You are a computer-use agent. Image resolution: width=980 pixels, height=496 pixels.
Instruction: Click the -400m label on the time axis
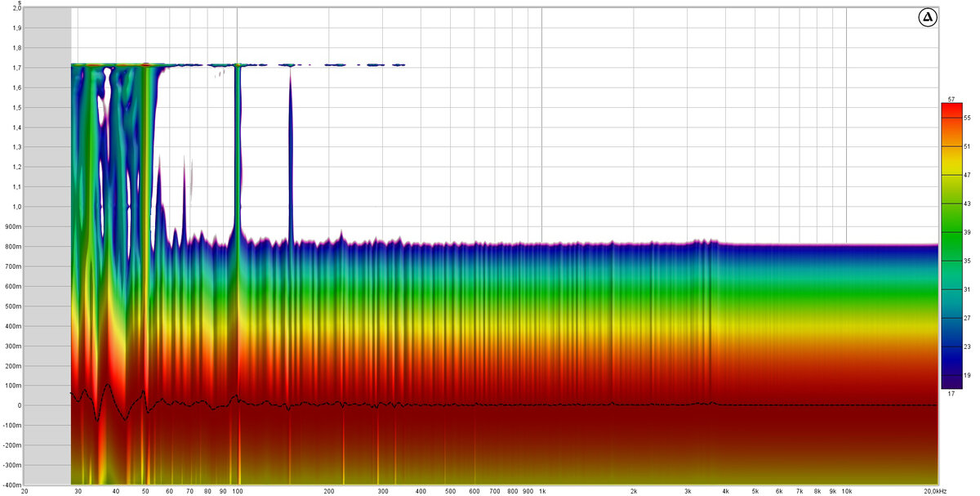click(11, 485)
